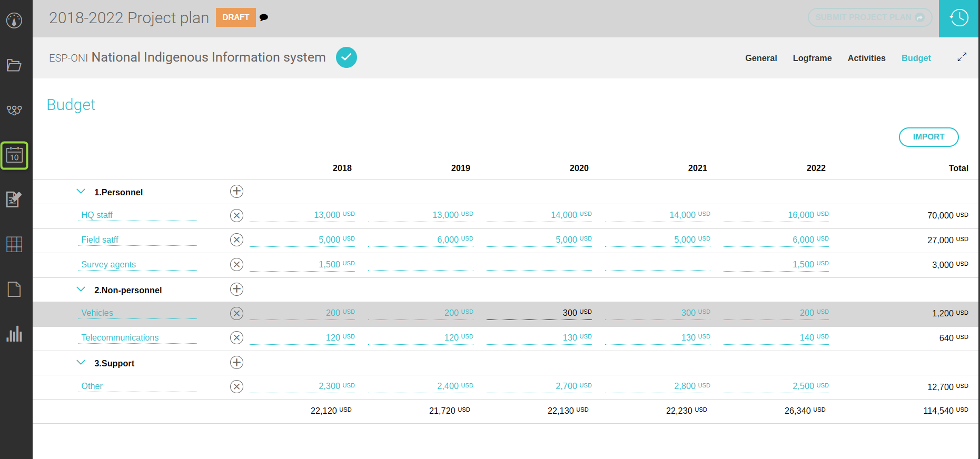The image size is (980, 459).
Task: Open the grid table icon in sidebar
Action: (x=14, y=244)
